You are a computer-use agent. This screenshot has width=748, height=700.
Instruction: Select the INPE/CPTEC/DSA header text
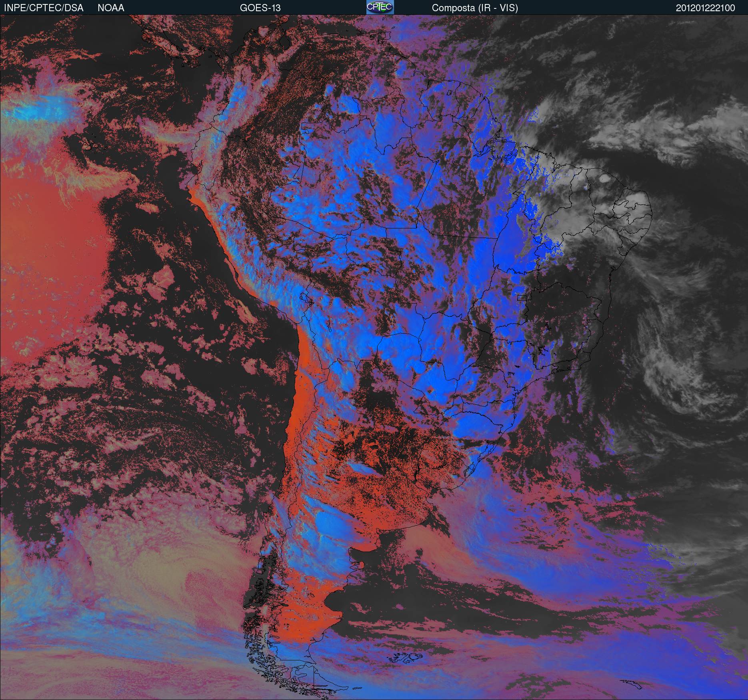tap(44, 8)
